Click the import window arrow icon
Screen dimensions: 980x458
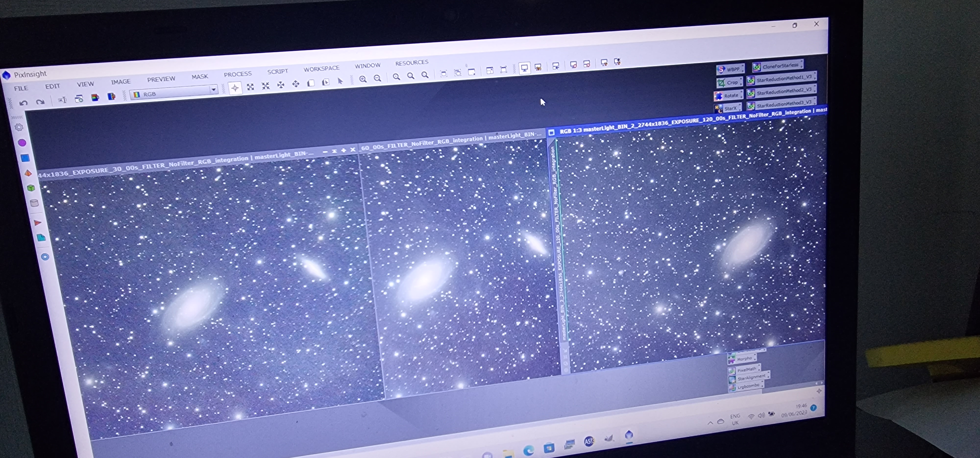(x=556, y=66)
